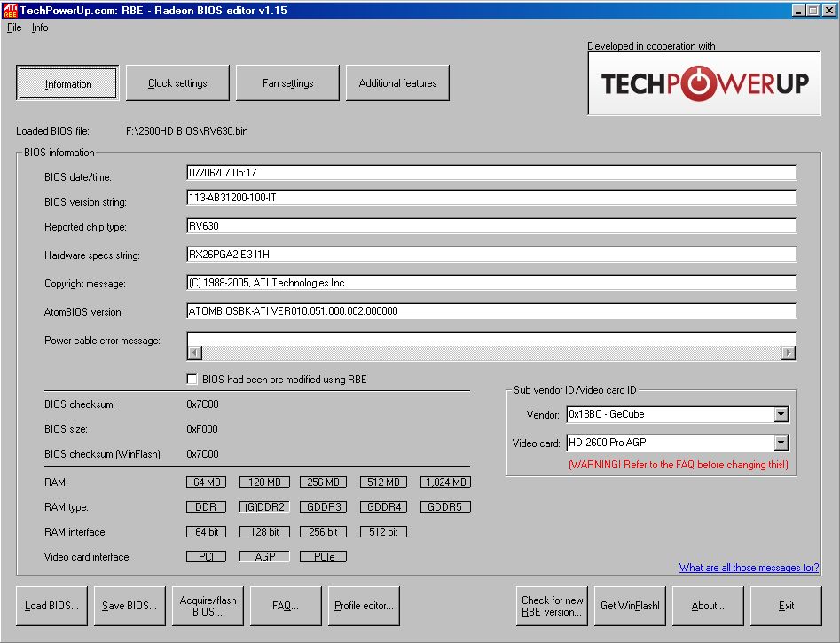Open 'What are all those messages for?' link
This screenshot has height=643, width=840.
749,568
